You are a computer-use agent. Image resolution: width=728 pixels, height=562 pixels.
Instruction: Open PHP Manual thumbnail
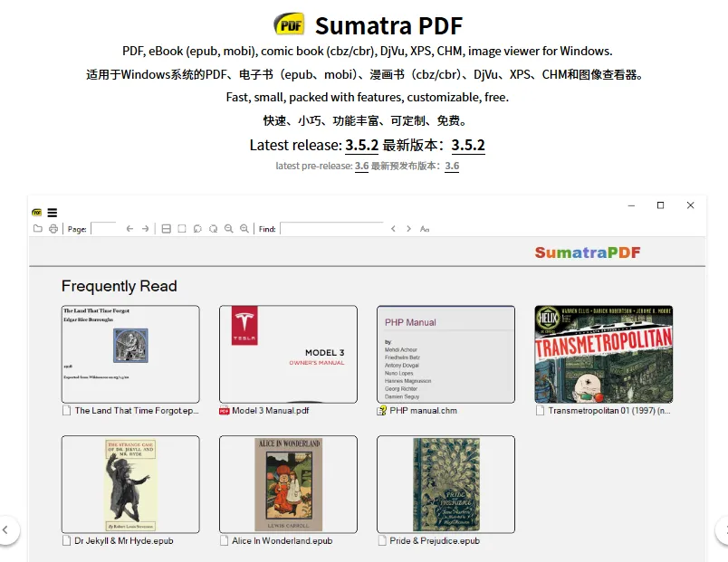445,354
